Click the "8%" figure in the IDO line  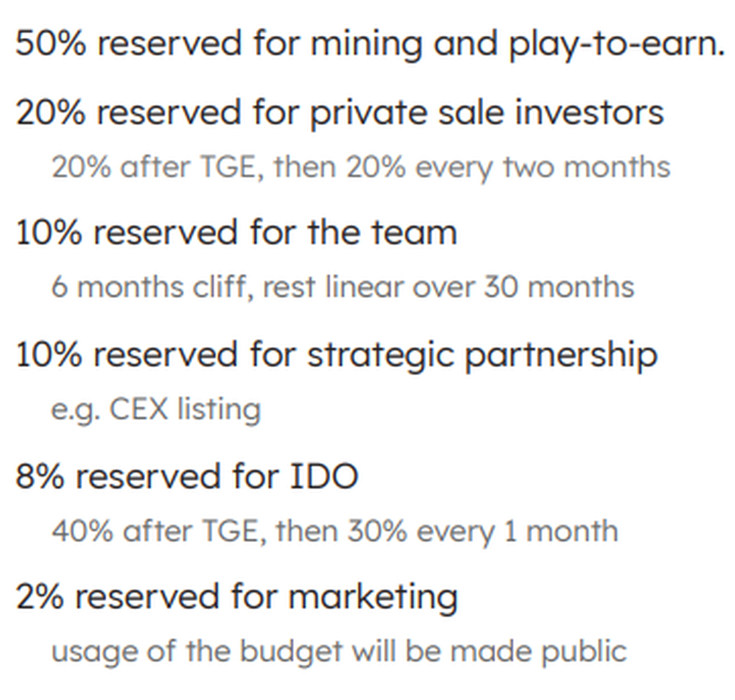coord(39,476)
